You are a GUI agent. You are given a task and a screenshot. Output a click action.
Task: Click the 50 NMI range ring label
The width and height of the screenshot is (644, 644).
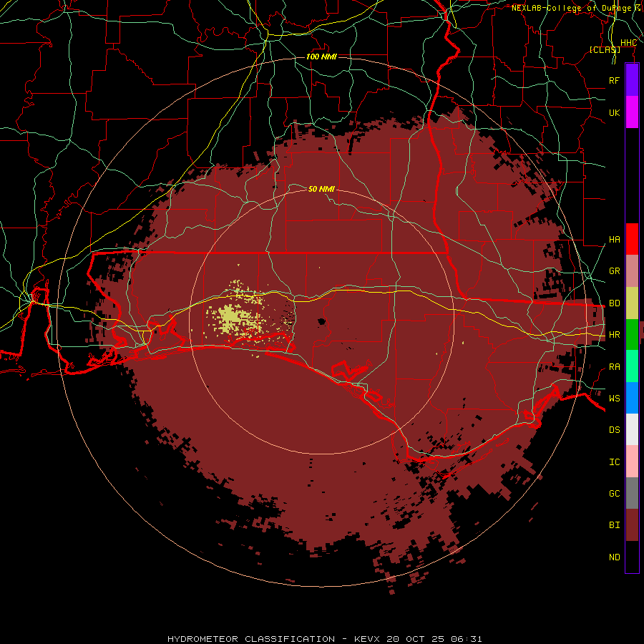point(321,189)
